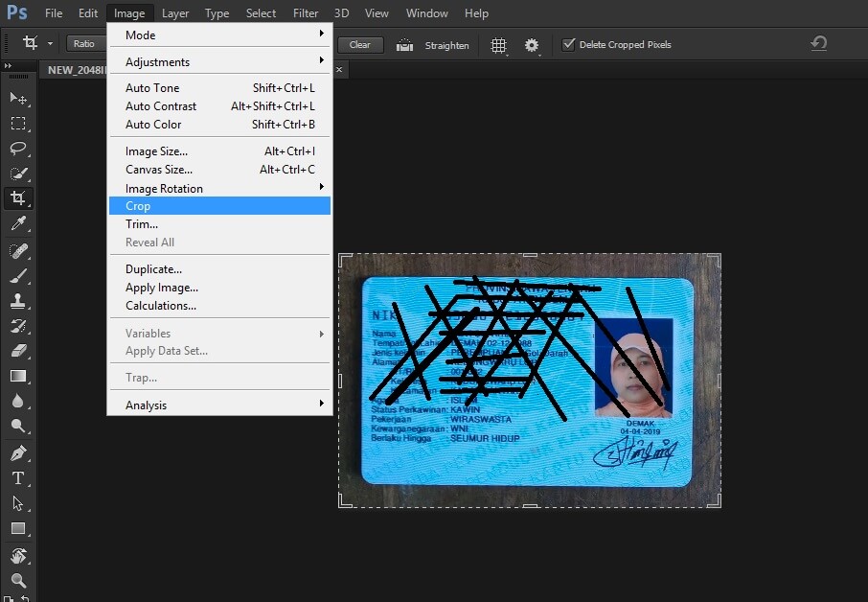Select the Horizontal Type tool
This screenshot has width=868, height=602.
point(18,478)
